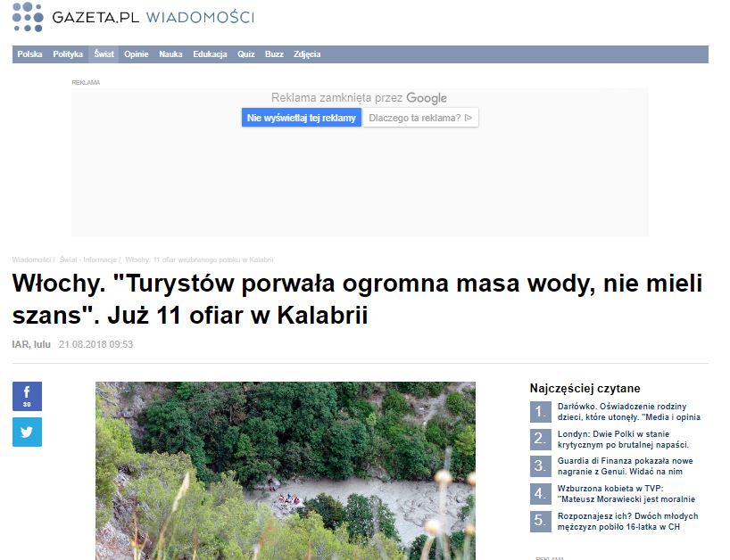Viewport: 730px width, 560px height.
Task: Click the author name 'IAR, lulu'
Action: click(x=31, y=344)
